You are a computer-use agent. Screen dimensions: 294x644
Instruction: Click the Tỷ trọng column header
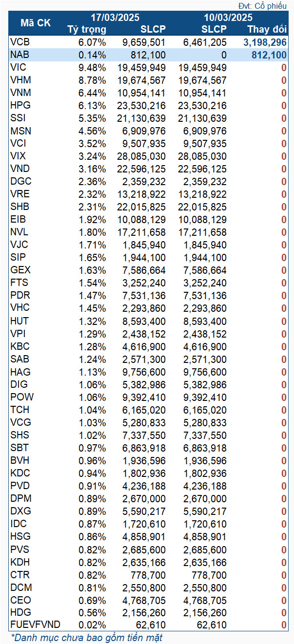86,29
